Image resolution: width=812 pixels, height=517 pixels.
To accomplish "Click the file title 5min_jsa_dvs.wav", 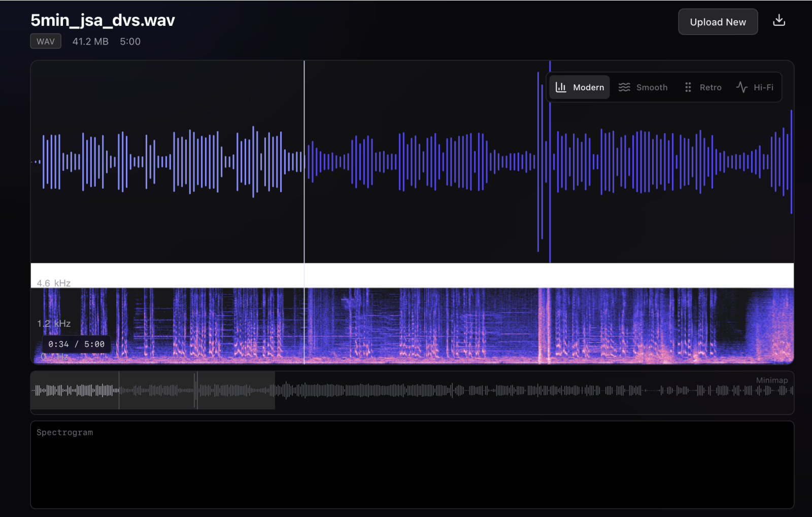I will pos(103,20).
